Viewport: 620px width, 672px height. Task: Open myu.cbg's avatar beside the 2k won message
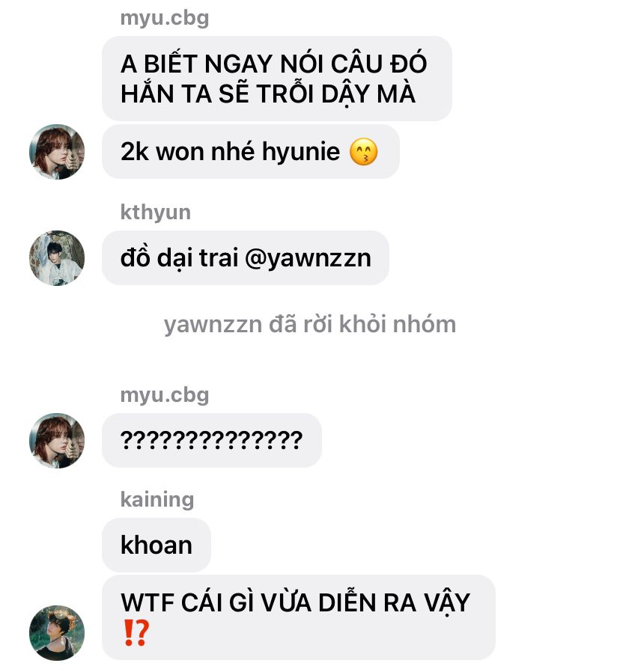coord(57,152)
